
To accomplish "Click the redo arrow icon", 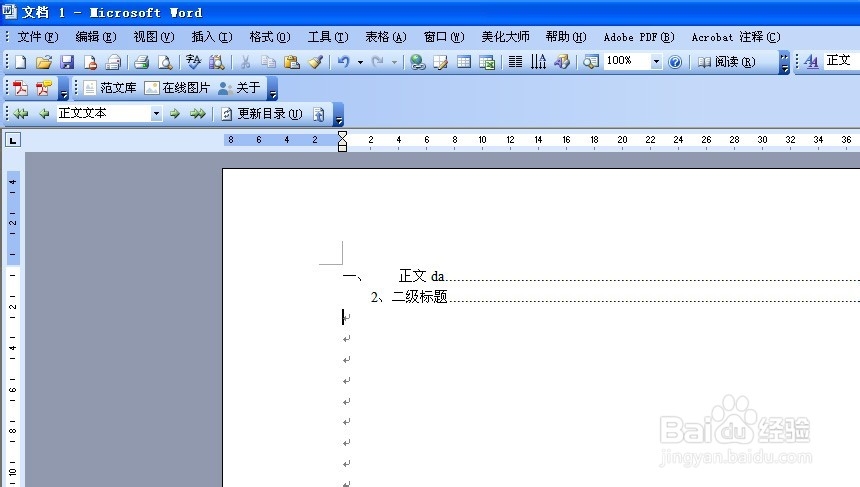I will 377,61.
